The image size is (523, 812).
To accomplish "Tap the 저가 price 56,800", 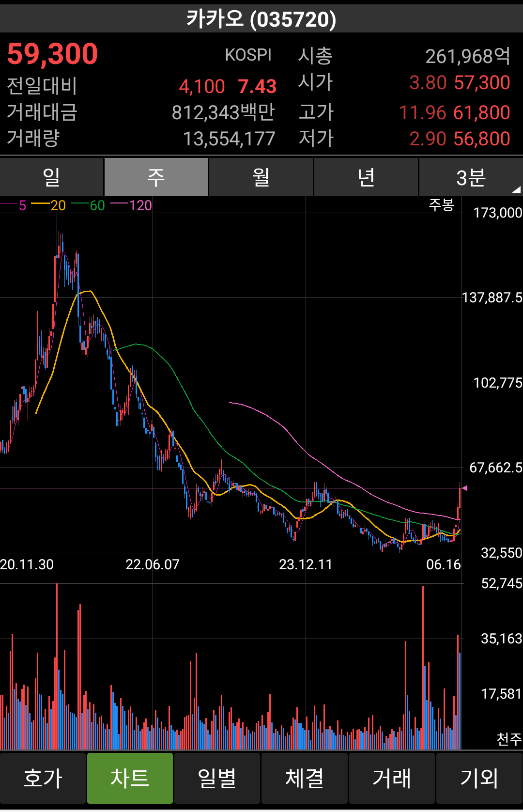I will 482,139.
